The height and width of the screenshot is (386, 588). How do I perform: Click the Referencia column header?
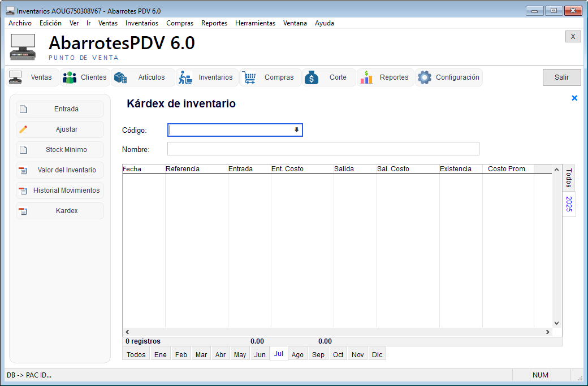197,168
